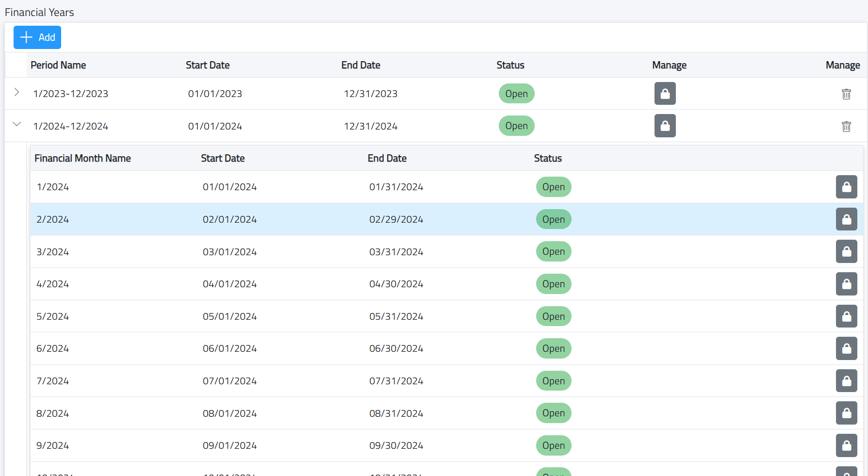The width and height of the screenshot is (868, 476).
Task: Click the Add financial year button
Action: point(37,37)
